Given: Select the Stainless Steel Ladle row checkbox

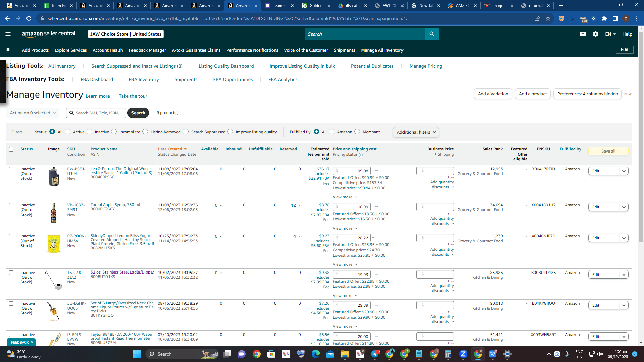Looking at the screenshot, I should 11,273.
